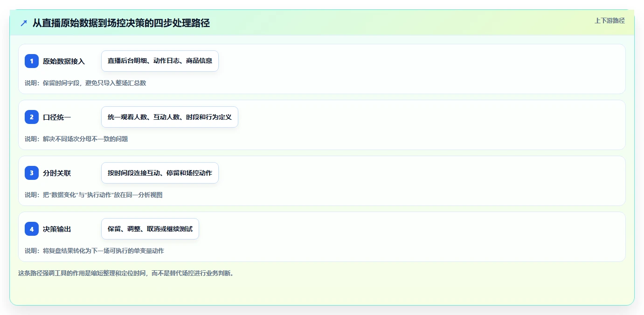Click the step 3 number badge
644x315 pixels.
pos(32,173)
